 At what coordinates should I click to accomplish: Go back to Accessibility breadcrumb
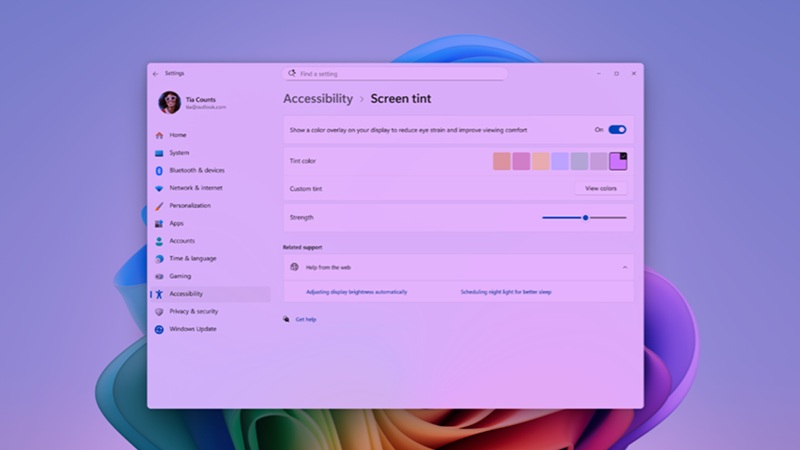tap(318, 98)
